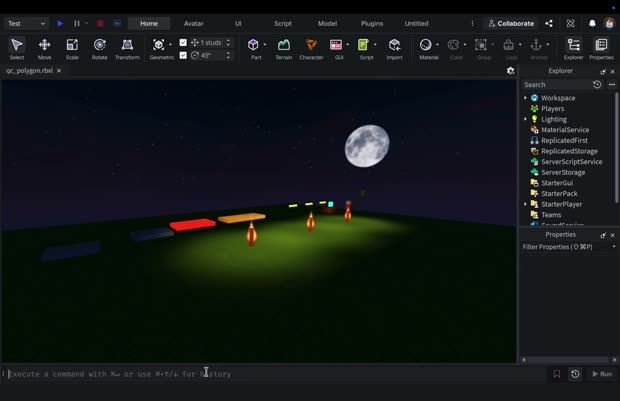Open the Script dropdown arrow

coord(375,45)
